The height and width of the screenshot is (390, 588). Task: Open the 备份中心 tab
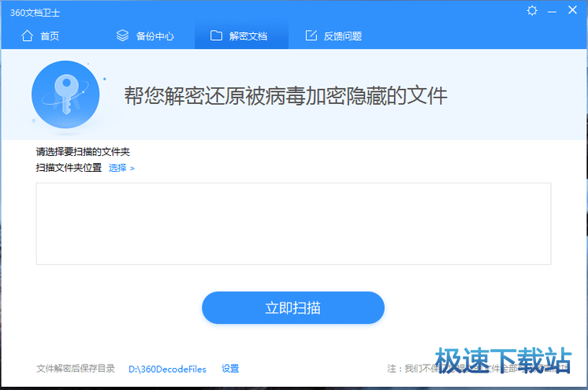pos(154,36)
